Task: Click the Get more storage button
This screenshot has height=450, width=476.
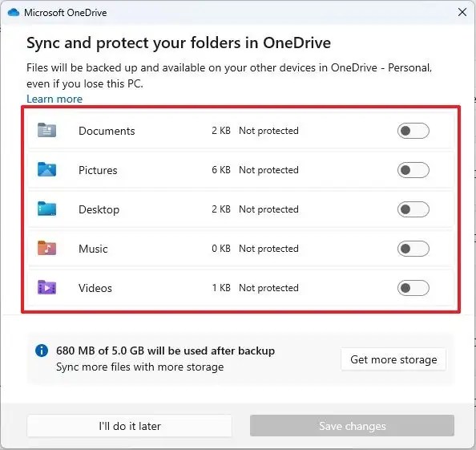Action: (x=393, y=359)
